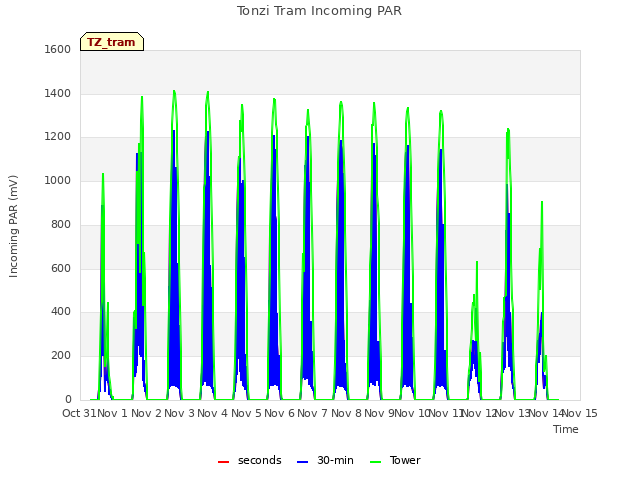This screenshot has height=480, width=640.
Task: Click the Nov 10 x-axis label
Action: (x=412, y=413)
